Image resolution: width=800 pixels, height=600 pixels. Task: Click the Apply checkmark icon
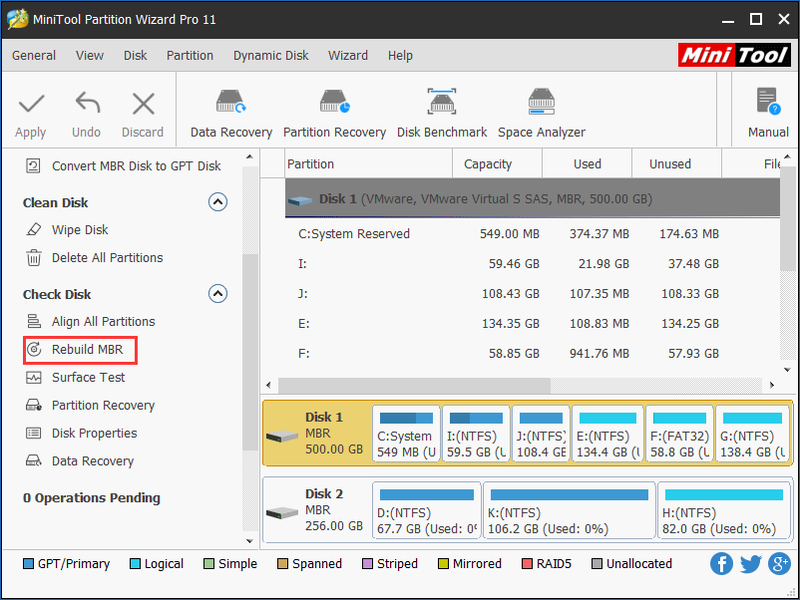point(31,104)
